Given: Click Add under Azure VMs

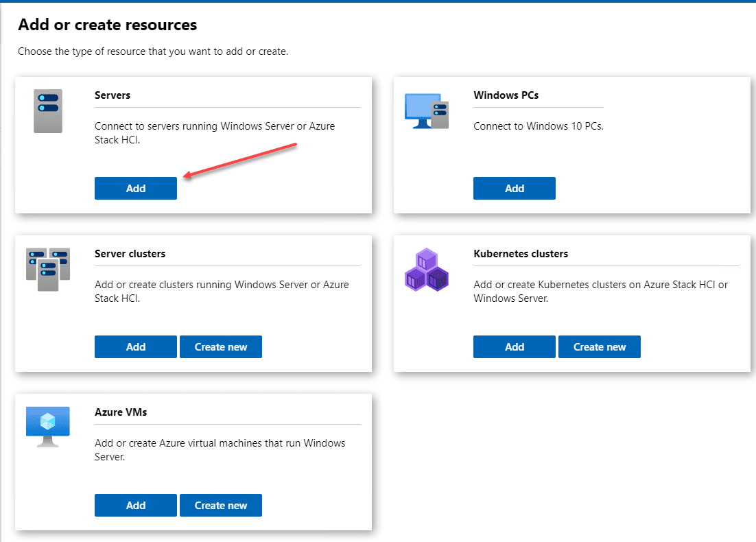Looking at the screenshot, I should click(x=135, y=505).
